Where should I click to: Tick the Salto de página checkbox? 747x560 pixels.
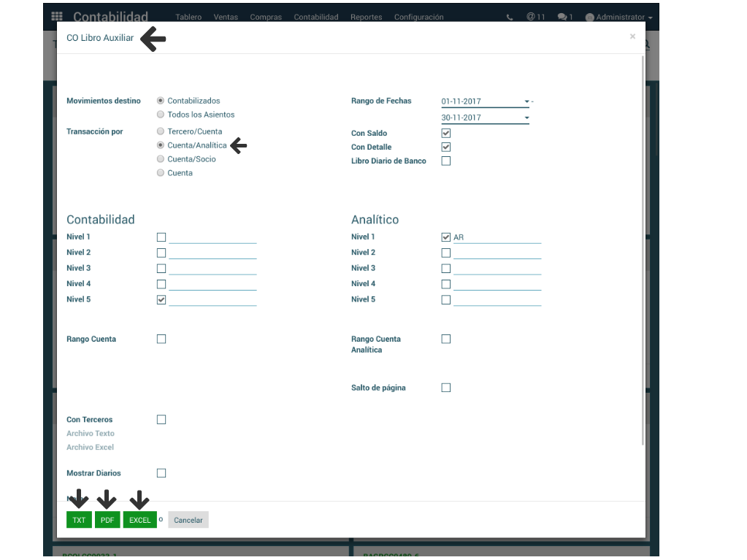pos(446,388)
